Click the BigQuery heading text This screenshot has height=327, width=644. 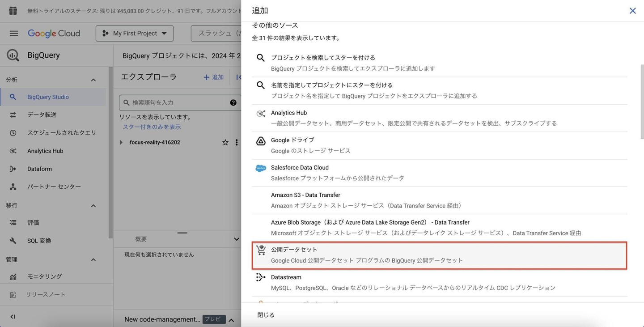(43, 55)
